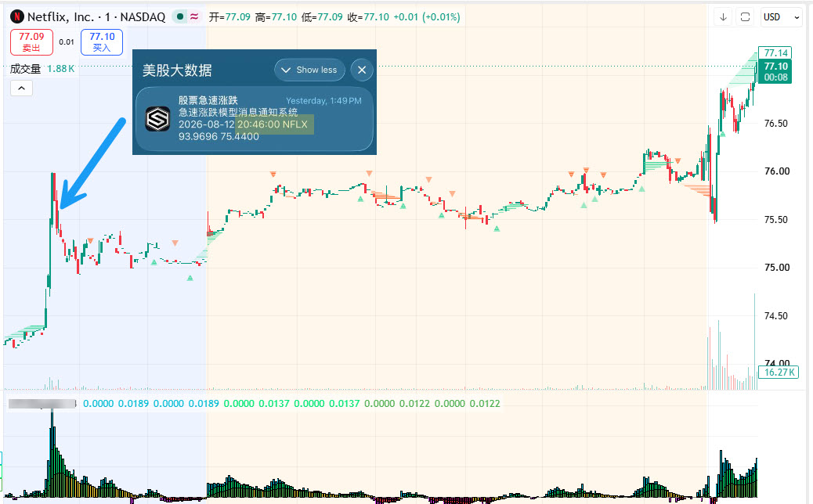
Task: Open the USD currency dropdown
Action: pos(781,17)
